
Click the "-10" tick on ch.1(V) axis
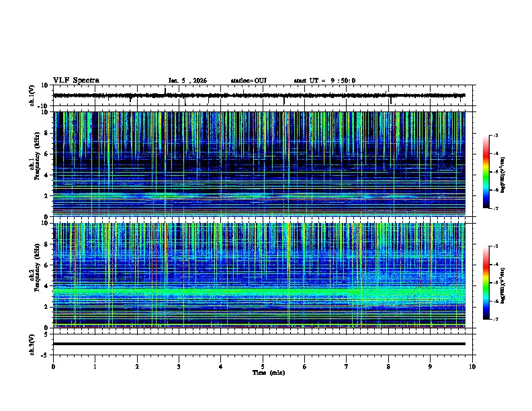tap(44, 106)
